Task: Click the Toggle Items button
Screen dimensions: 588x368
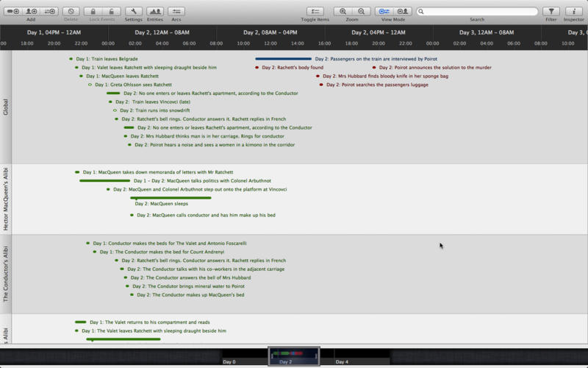Action: click(315, 11)
